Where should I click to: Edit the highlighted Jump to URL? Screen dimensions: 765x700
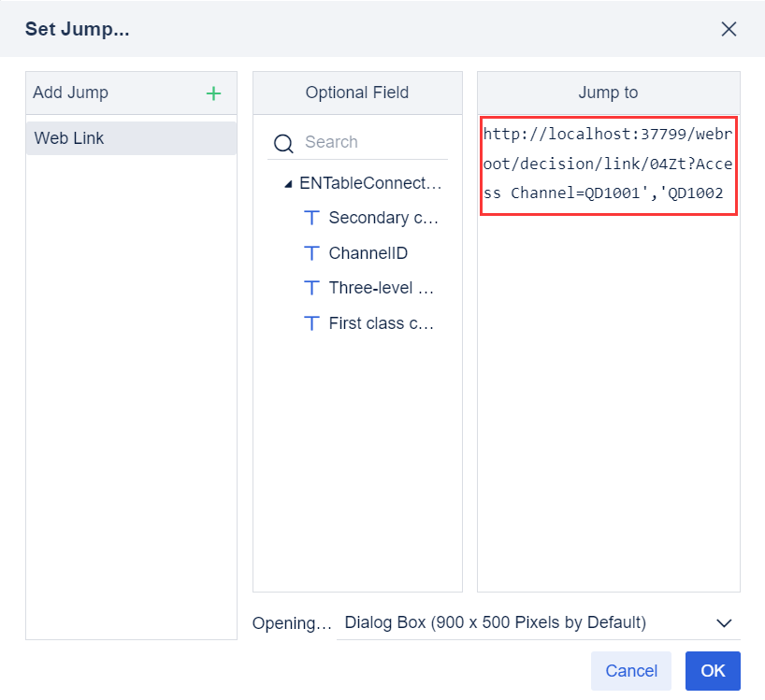[x=607, y=164]
